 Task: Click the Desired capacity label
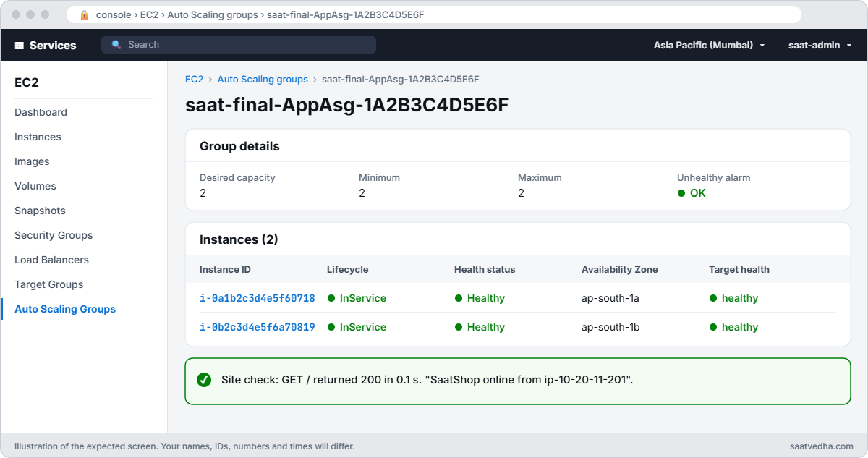[237, 177]
